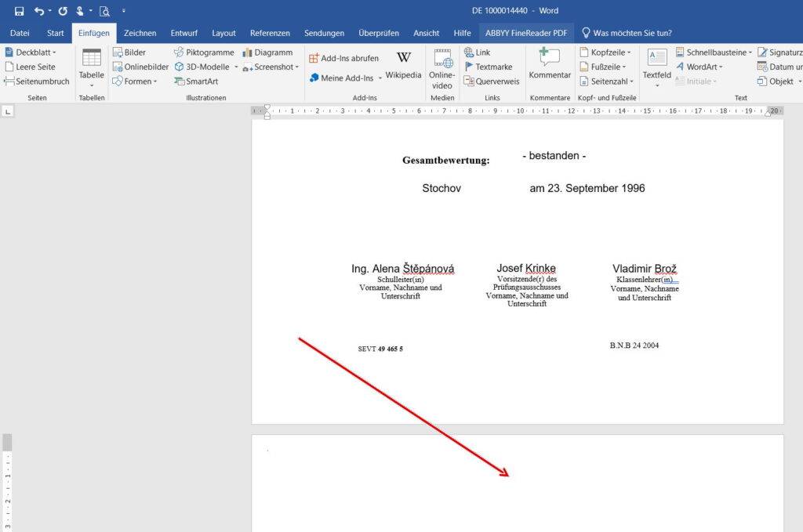Insert a Seitenumbruch
The image size is (803, 532).
point(37,81)
